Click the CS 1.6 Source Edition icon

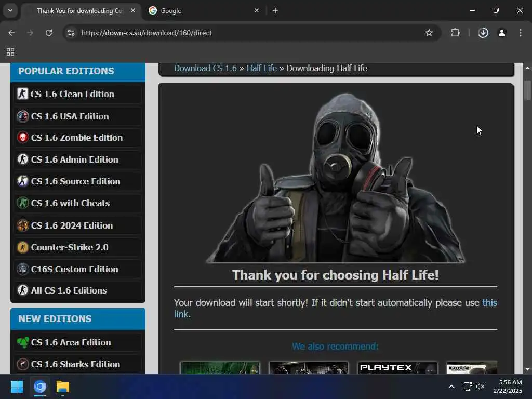click(x=23, y=181)
